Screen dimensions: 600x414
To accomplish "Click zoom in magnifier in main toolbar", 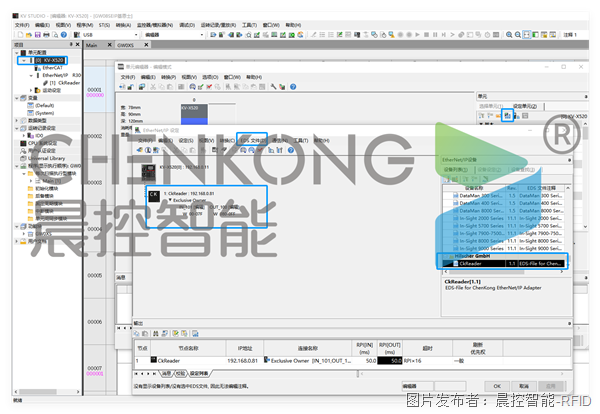I will tap(509, 35).
